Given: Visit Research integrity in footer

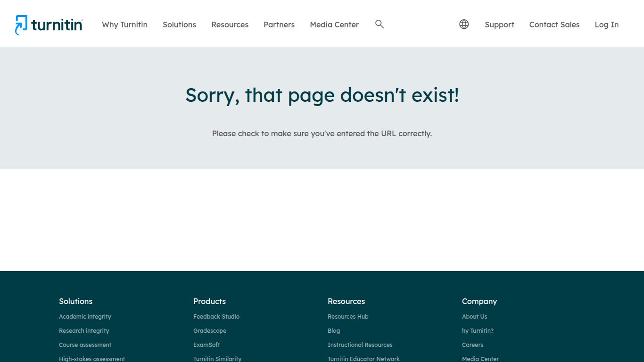Looking at the screenshot, I should pyautogui.click(x=84, y=331).
